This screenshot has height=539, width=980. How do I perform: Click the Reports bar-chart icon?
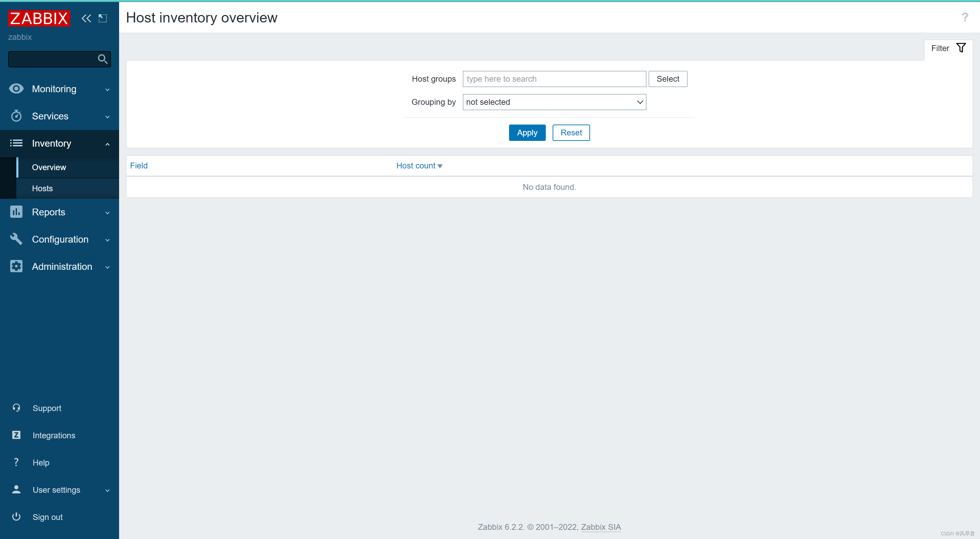pyautogui.click(x=16, y=212)
